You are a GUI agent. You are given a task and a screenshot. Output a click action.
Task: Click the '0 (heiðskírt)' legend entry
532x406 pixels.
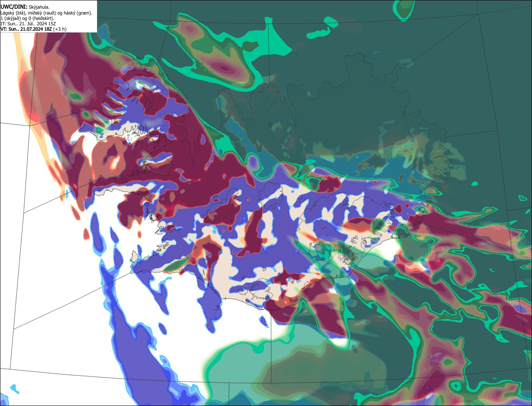[41, 18]
